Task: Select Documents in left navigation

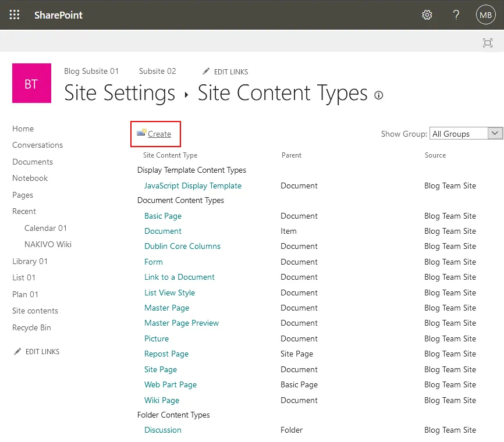Action: 33,162
